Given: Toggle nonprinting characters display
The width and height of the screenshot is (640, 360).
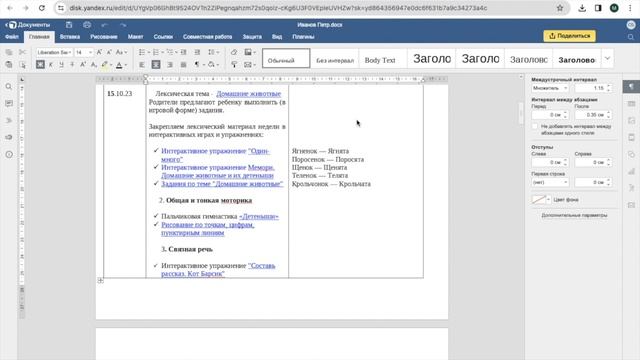Looking at the screenshot, I should point(197,64).
